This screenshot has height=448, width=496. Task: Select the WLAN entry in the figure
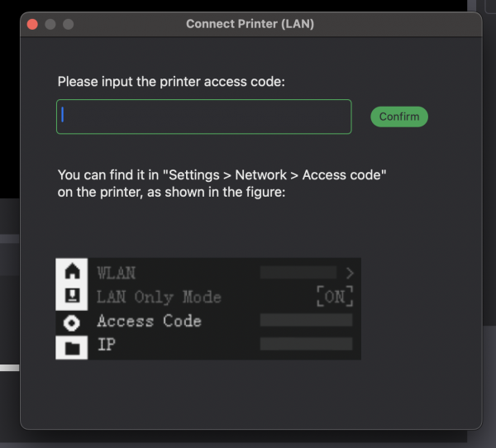click(116, 272)
